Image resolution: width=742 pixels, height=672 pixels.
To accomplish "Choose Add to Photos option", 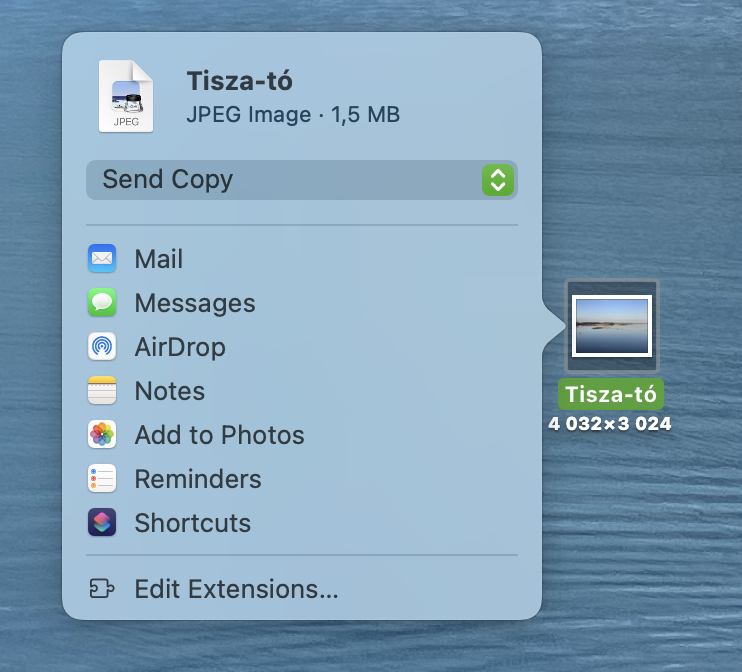I will click(302, 434).
